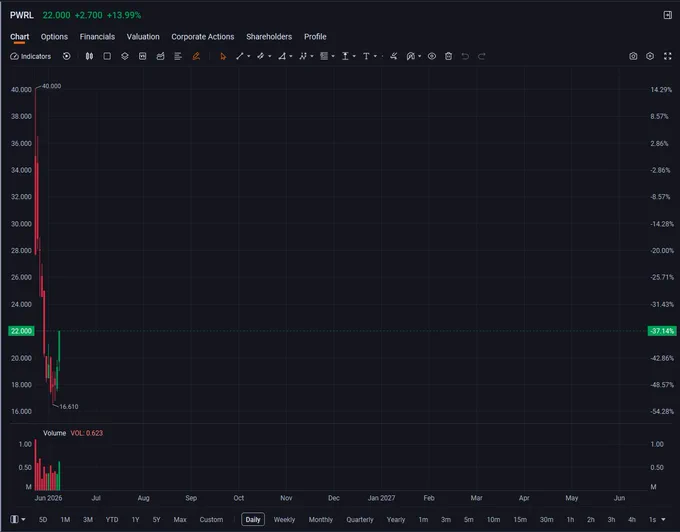Click the Volume indicator label

point(55,433)
